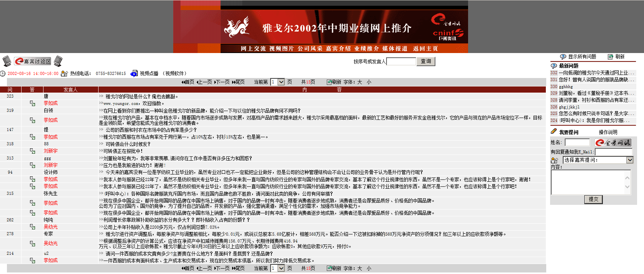This screenshot has width=644, height=274.
Task: Go to 上一页 in top pagination bar
Action: click(204, 82)
